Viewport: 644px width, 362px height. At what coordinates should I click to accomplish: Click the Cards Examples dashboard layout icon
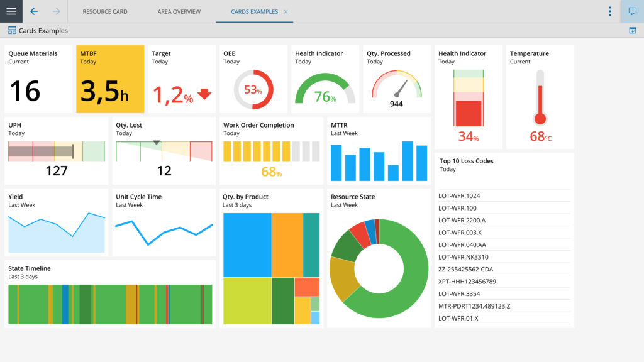(x=12, y=31)
